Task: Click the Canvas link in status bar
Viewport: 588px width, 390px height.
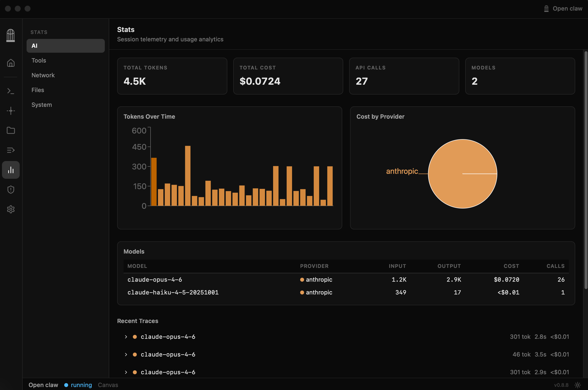Action: click(108, 385)
